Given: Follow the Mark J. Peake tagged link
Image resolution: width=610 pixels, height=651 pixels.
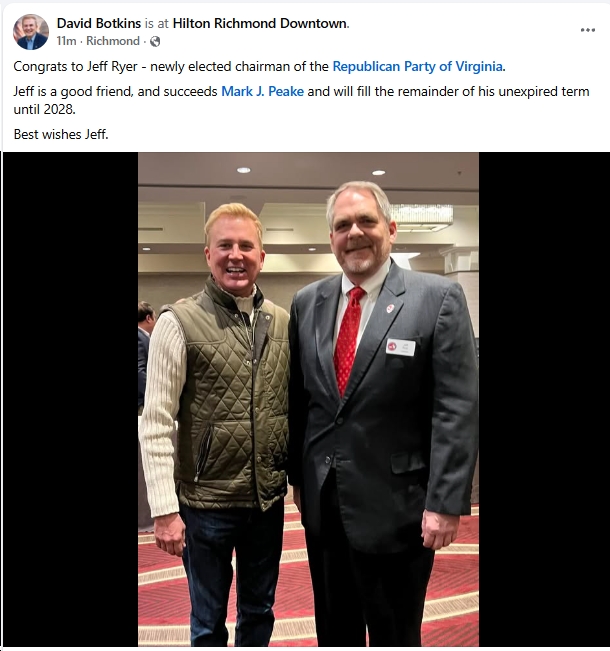Looking at the screenshot, I should pyautogui.click(x=262, y=91).
